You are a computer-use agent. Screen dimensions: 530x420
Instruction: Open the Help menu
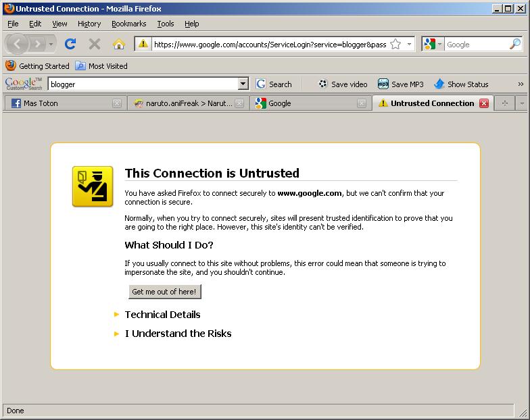click(x=192, y=24)
